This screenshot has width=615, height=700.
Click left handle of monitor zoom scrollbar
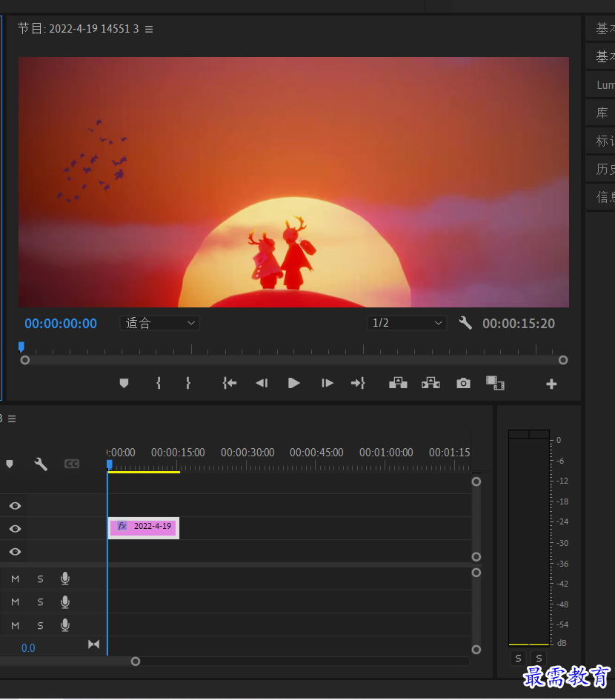[x=25, y=360]
